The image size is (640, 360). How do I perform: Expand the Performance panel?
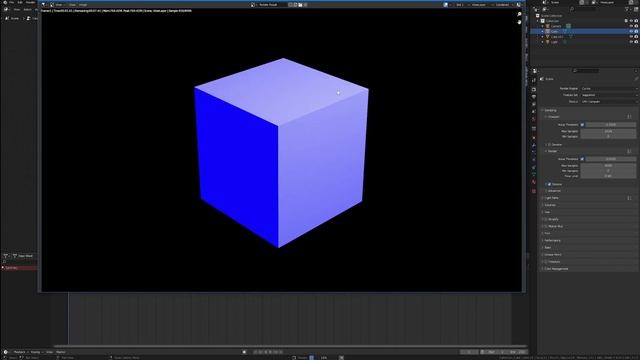click(x=552, y=240)
